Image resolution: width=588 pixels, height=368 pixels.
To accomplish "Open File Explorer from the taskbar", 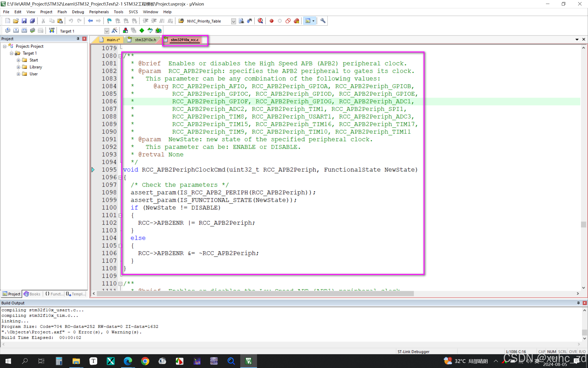I will pyautogui.click(x=76, y=361).
